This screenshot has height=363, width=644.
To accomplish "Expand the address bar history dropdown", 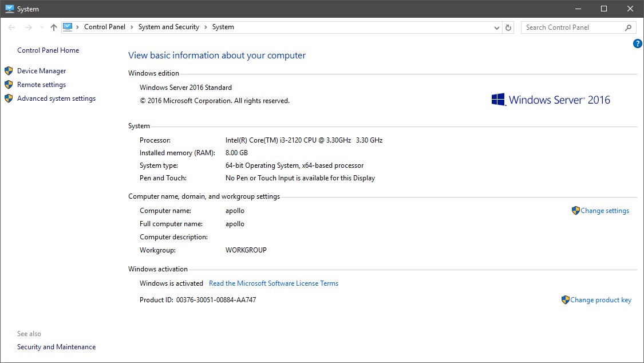I will coord(496,27).
